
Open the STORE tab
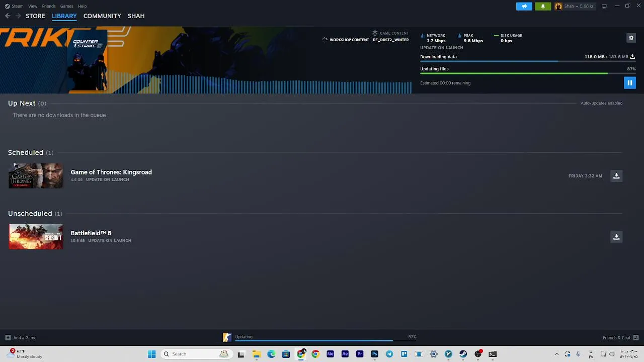35,16
